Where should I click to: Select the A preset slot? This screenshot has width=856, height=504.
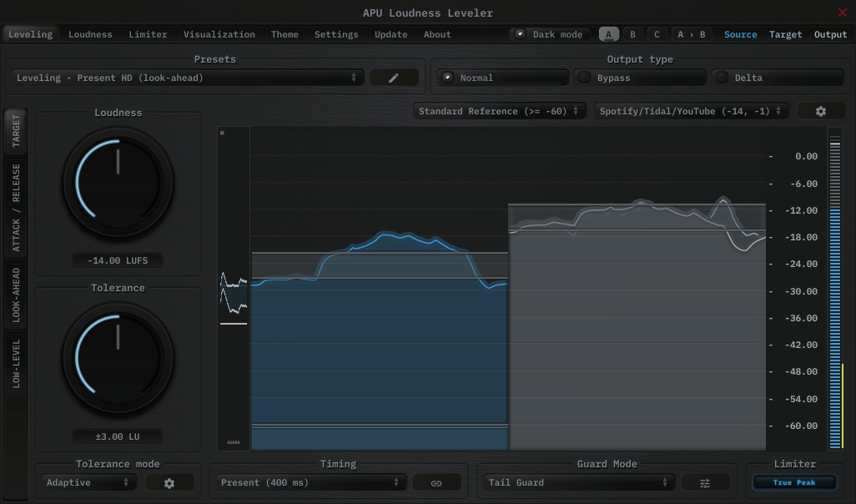(609, 34)
